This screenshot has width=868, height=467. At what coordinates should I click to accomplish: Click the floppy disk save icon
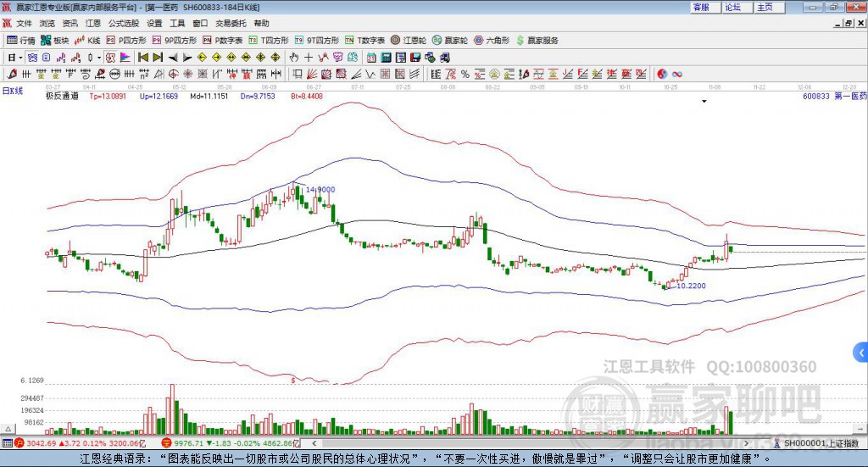point(415,58)
